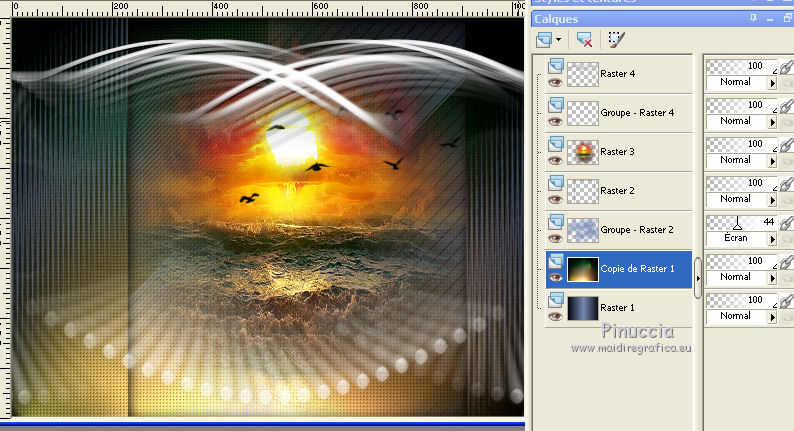Image resolution: width=794 pixels, height=431 pixels.
Task: Click the Raster 4 opacity slider
Action: click(x=741, y=66)
